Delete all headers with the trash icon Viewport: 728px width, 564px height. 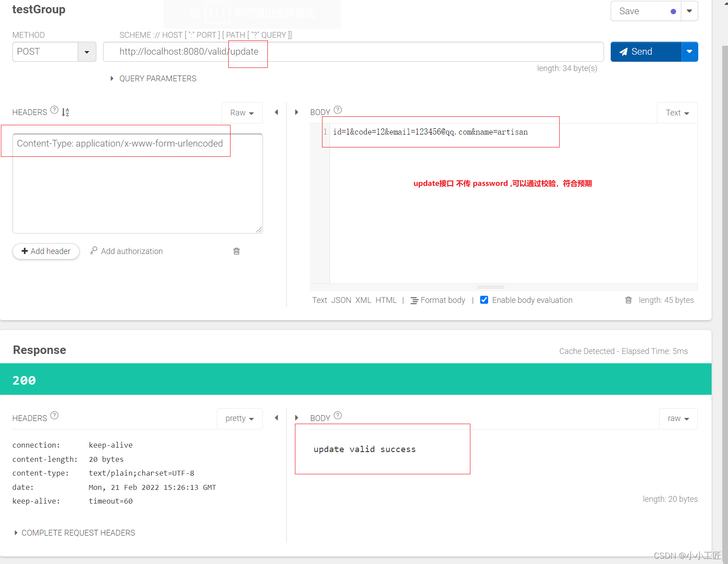click(236, 251)
